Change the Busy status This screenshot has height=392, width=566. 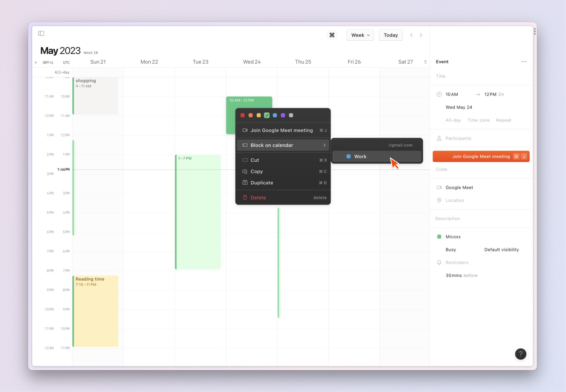tap(451, 250)
